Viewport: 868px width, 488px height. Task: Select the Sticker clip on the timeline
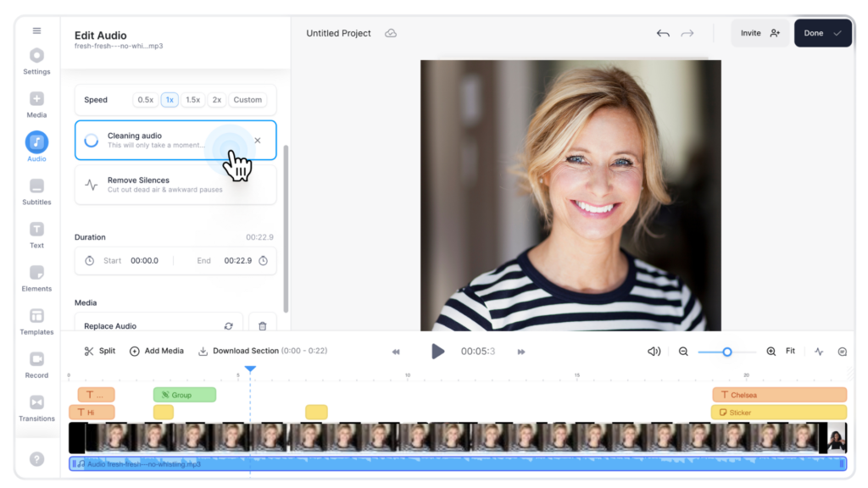point(779,413)
